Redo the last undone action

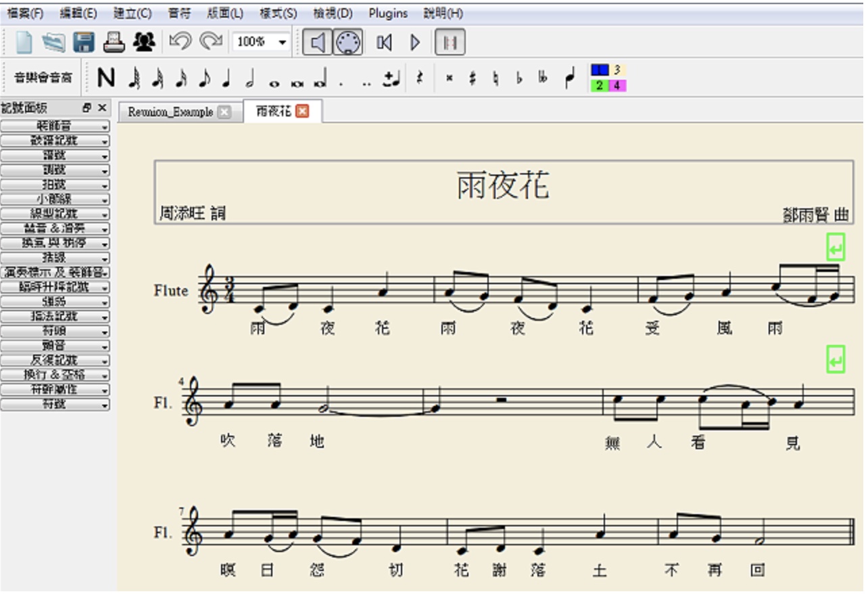[211, 42]
